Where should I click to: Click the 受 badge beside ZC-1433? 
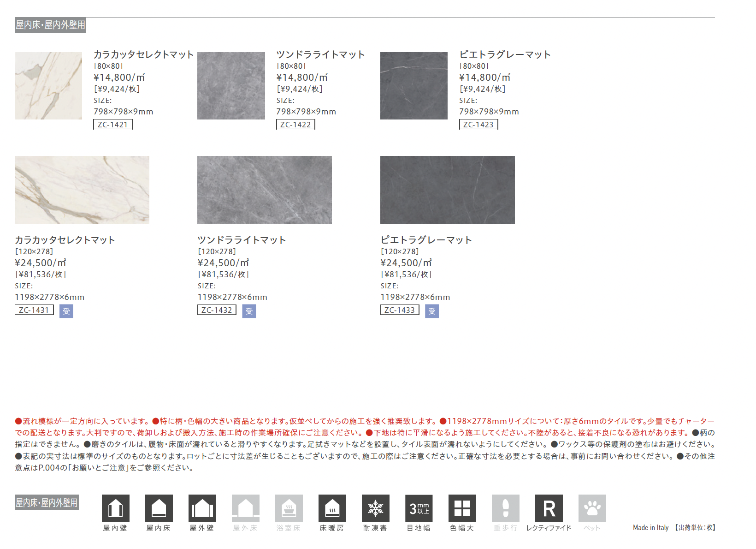tap(431, 311)
